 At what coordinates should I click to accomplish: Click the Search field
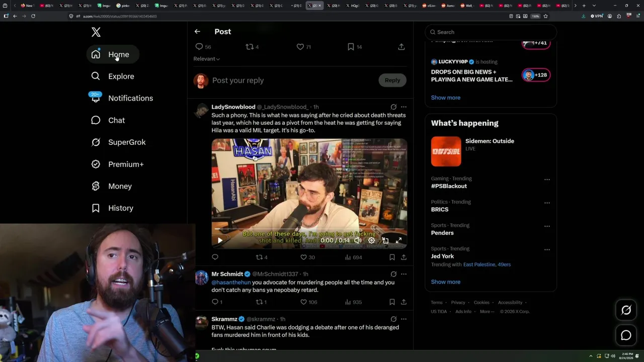(491, 32)
